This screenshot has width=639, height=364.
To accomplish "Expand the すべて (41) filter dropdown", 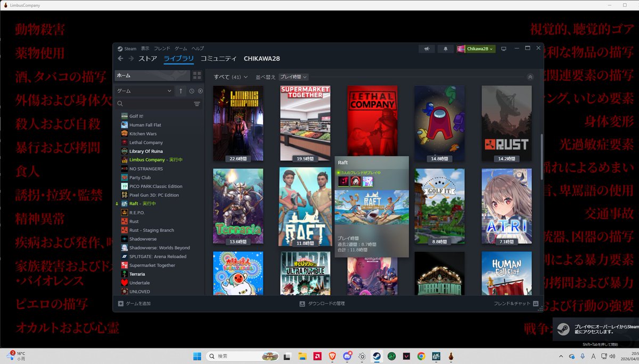I will (x=231, y=77).
